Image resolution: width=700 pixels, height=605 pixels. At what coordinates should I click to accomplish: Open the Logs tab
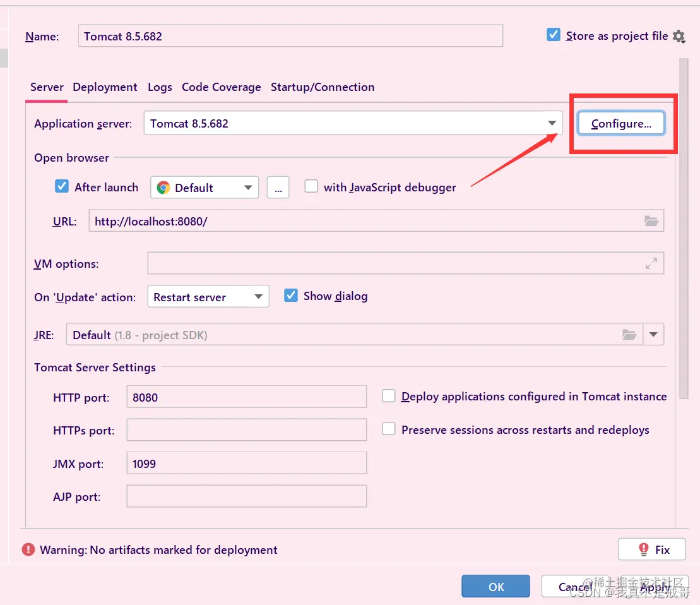click(x=160, y=87)
